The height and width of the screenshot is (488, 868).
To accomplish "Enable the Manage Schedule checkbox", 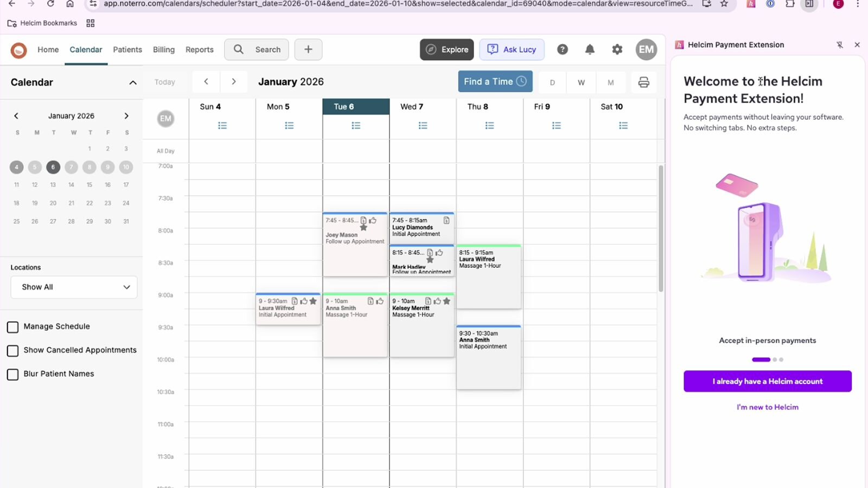I will click(13, 327).
